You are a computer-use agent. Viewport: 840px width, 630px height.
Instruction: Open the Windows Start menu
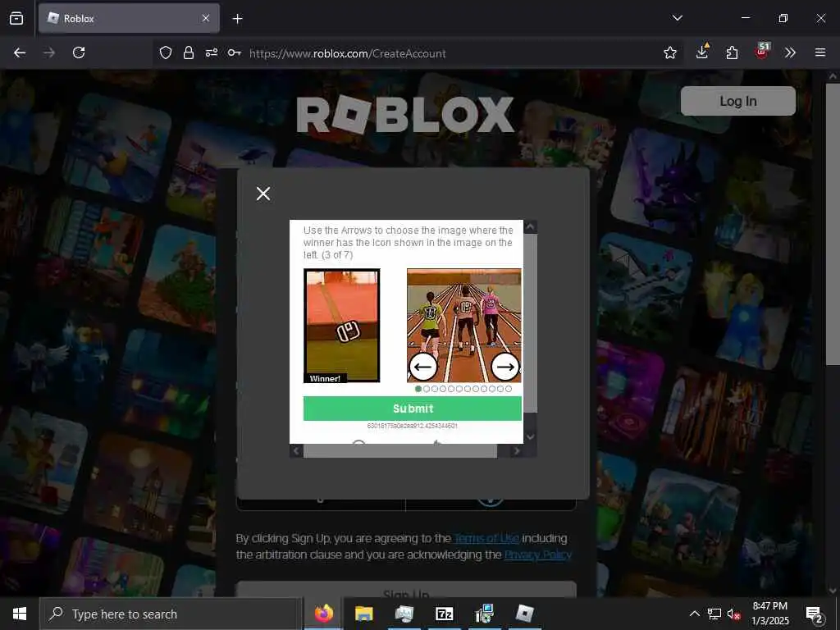coord(20,614)
